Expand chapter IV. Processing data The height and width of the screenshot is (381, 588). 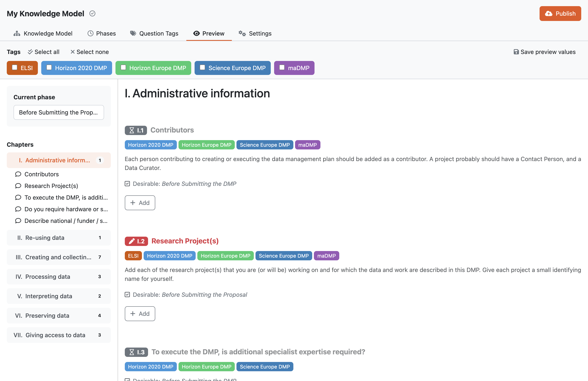tap(59, 277)
